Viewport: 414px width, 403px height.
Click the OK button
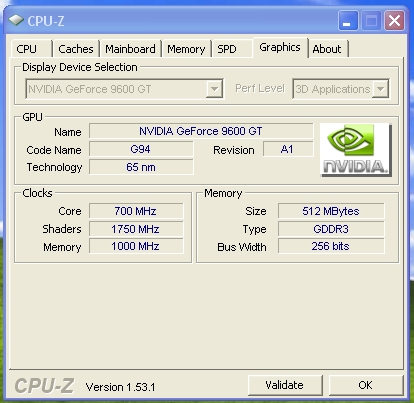coord(366,385)
